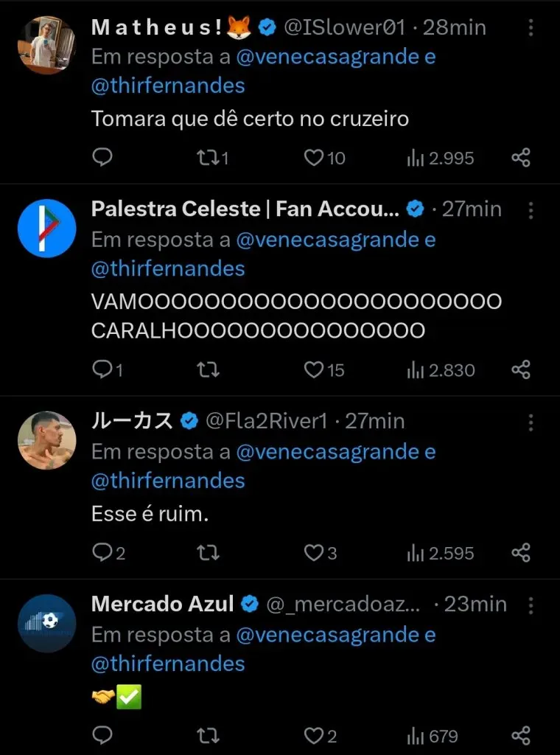The height and width of the screenshot is (755, 560).
Task: Open more options on Palestra Celeste tweet
Action: (x=531, y=210)
